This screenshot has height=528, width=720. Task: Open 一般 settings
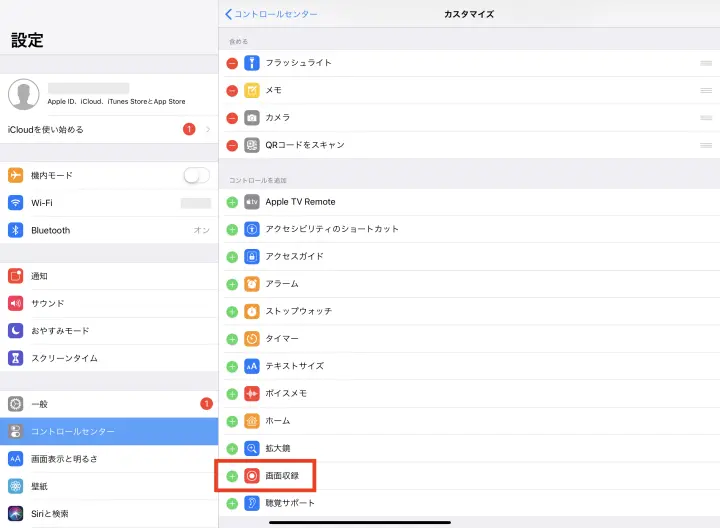point(109,404)
